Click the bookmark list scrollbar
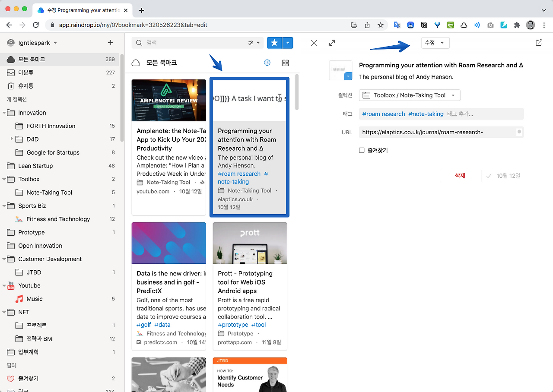The width and height of the screenshot is (553, 392). pyautogui.click(x=296, y=92)
